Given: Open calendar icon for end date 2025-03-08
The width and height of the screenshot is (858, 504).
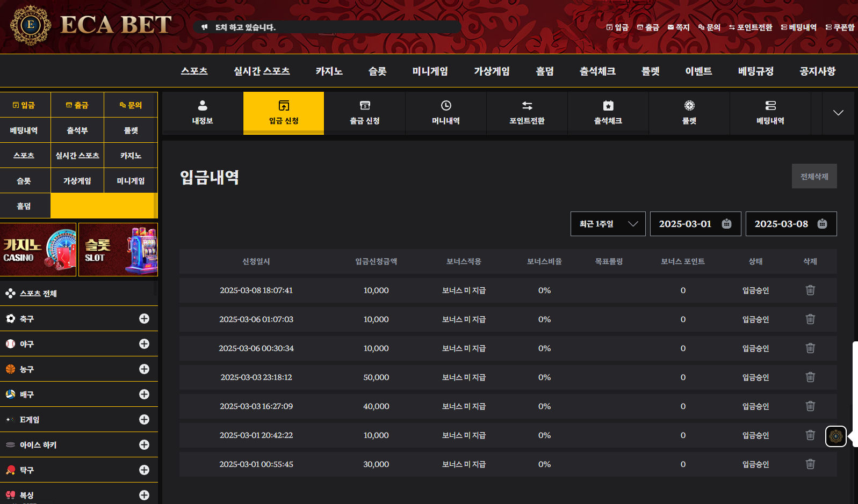Looking at the screenshot, I should point(822,224).
